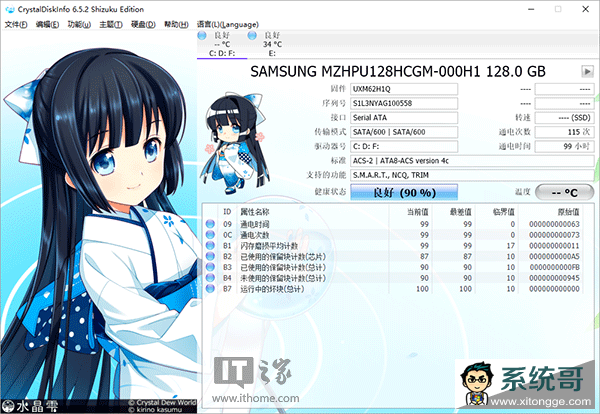Open the 文件(F) menu
This screenshot has width=600, height=414.
tap(16, 24)
